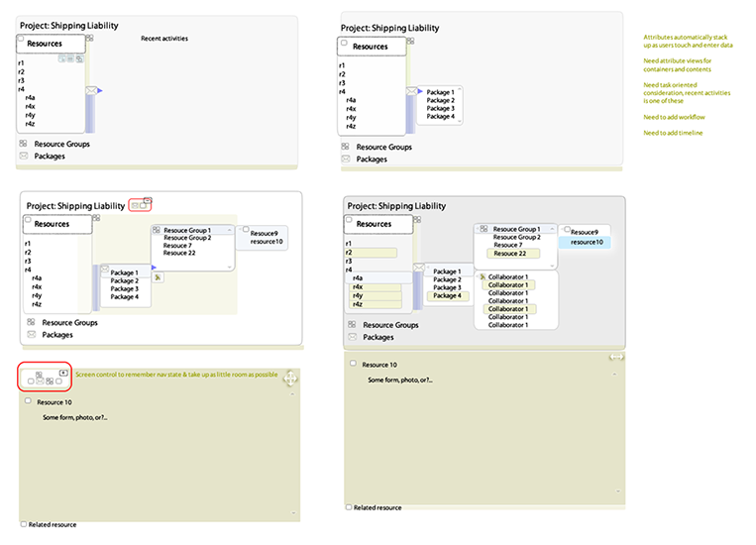This screenshot has width=756, height=545.
Task: Click the move-arrows icon in bottom-left olive panel
Action: pos(289,379)
